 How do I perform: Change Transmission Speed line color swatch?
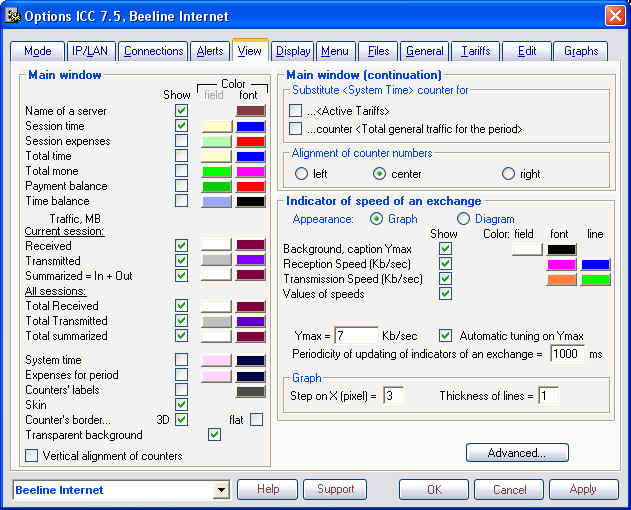(595, 279)
